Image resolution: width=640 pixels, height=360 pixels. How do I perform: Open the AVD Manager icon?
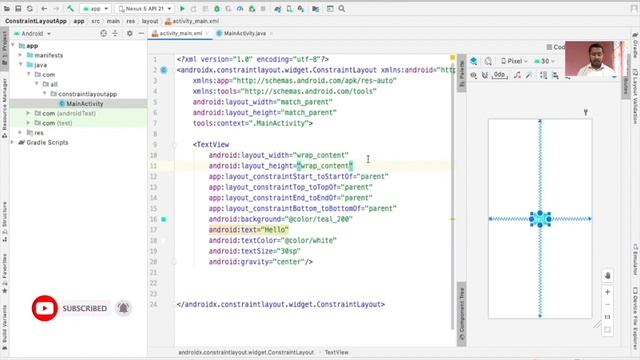point(289,9)
